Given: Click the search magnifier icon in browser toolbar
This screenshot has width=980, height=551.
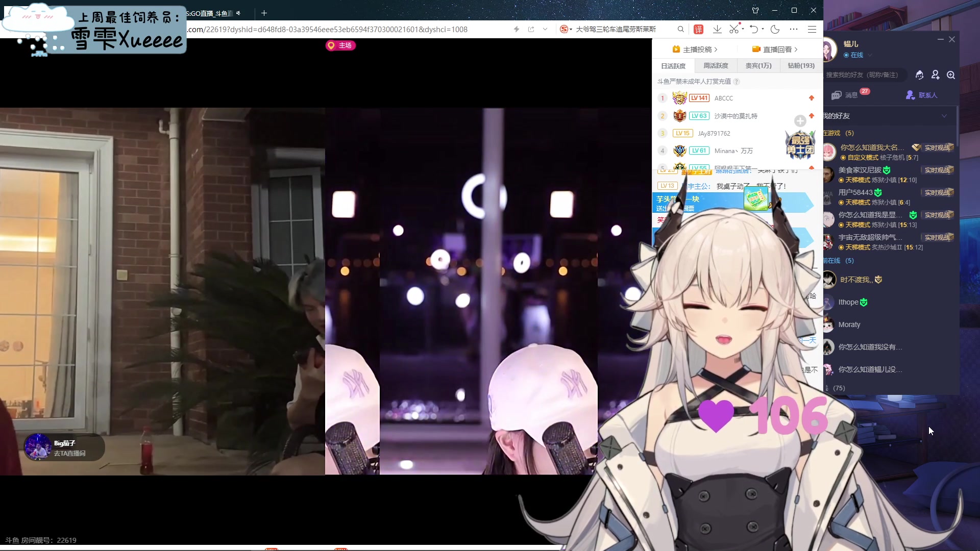Looking at the screenshot, I should [x=680, y=29].
